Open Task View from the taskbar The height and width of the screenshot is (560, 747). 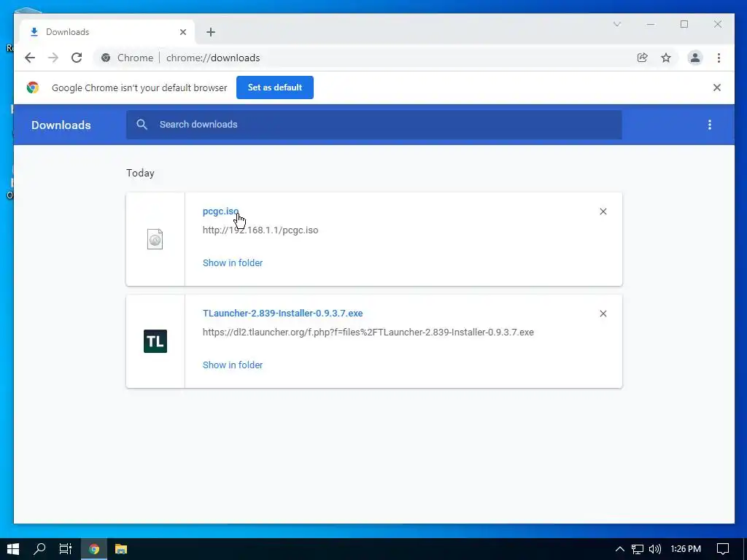(65, 549)
